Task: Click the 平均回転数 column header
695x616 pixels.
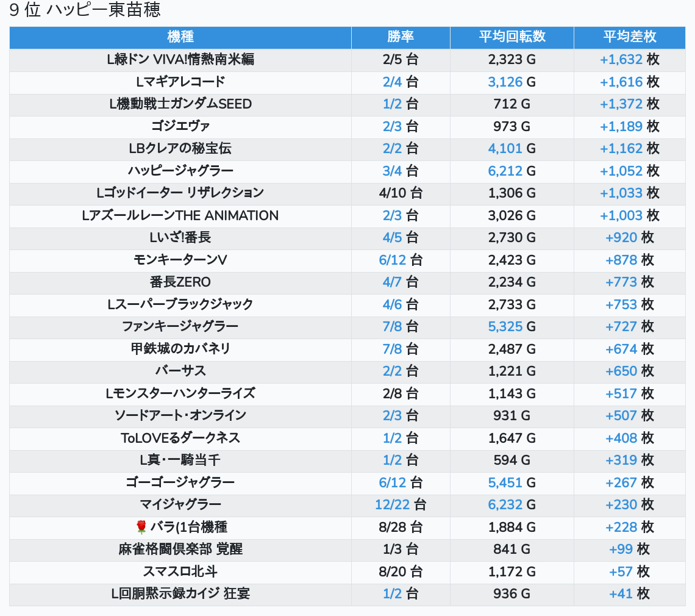Action: (x=512, y=37)
